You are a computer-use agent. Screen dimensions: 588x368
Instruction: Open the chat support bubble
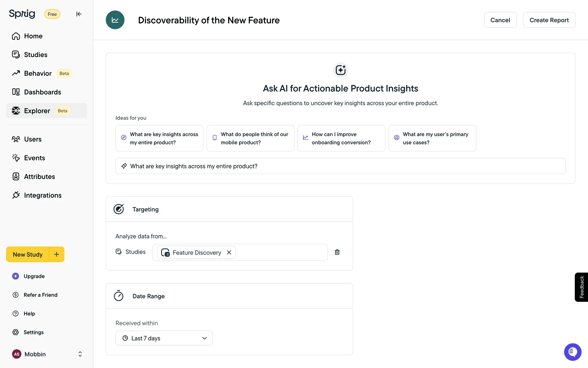coord(572,352)
